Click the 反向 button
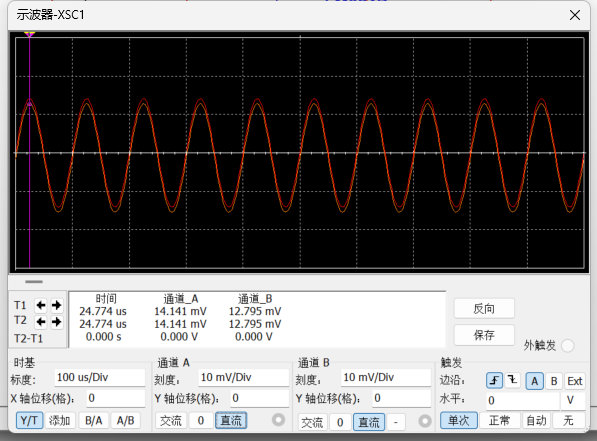 (484, 308)
